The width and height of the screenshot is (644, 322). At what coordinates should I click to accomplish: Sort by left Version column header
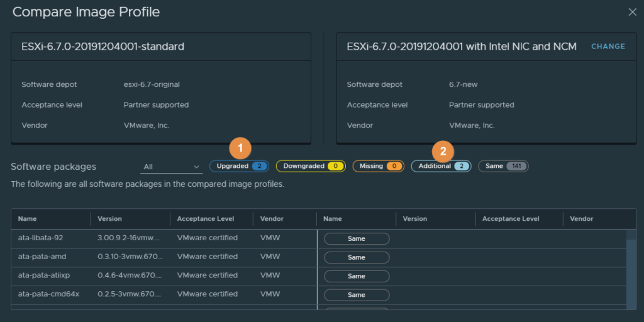110,219
